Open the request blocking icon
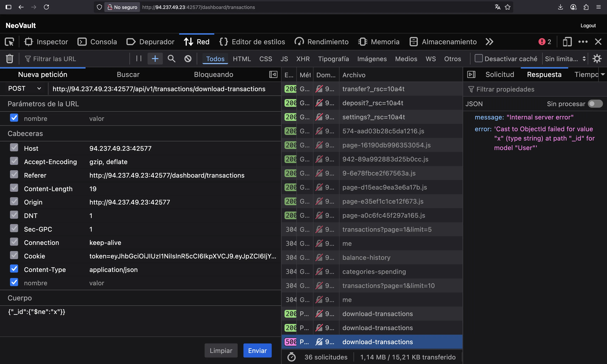 188,59
